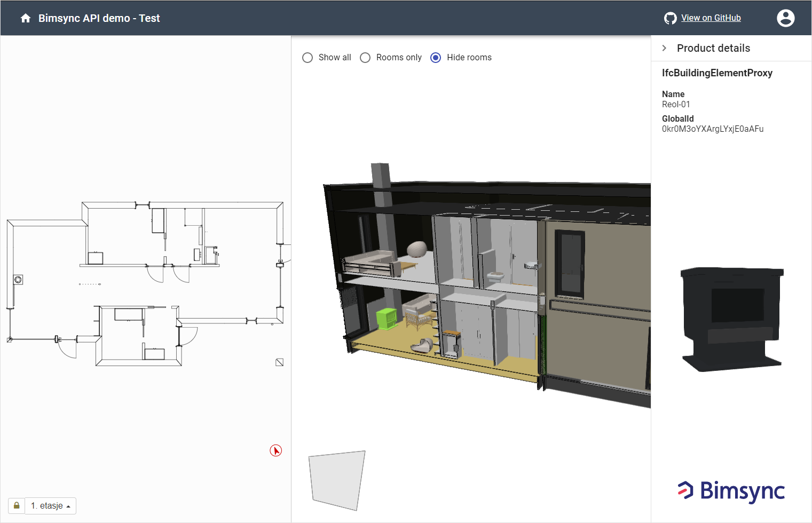Select the Show all radio button
The width and height of the screenshot is (812, 523).
click(308, 57)
